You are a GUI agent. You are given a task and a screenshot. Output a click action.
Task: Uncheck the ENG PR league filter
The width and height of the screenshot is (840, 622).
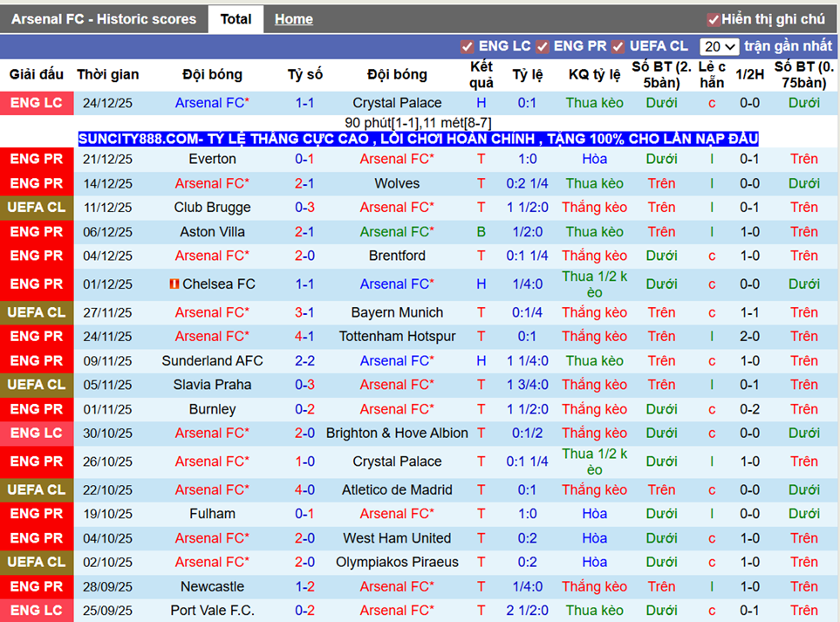coord(543,46)
